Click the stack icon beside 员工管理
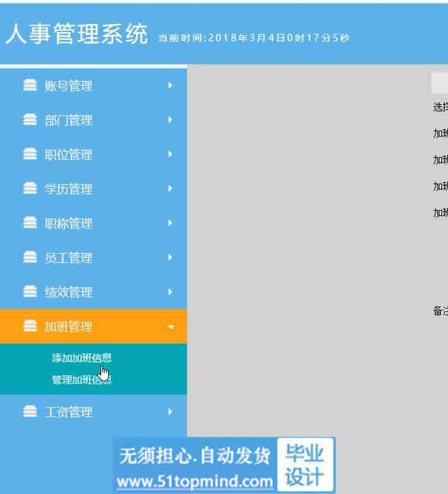Viewport: 448px width, 494px height. 30,257
